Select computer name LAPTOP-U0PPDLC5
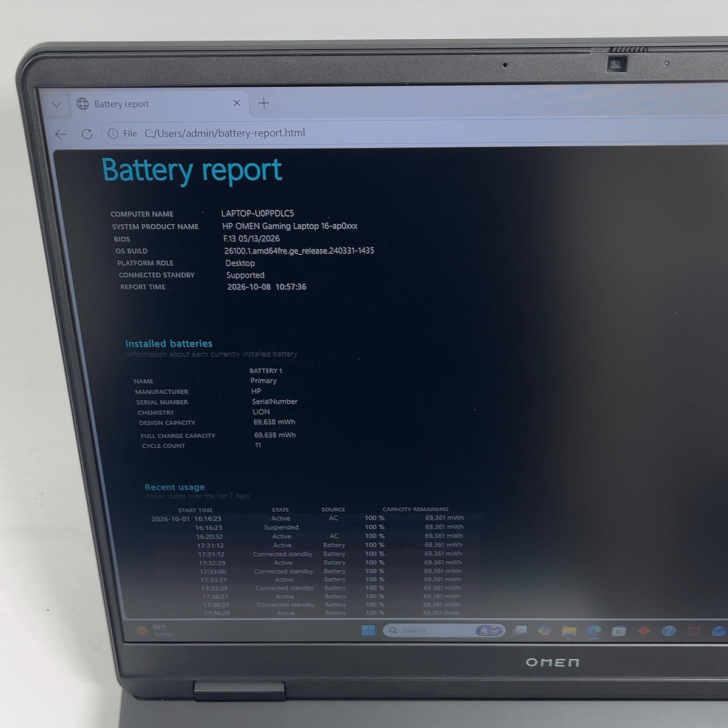This screenshot has width=728, height=728. coord(257,214)
